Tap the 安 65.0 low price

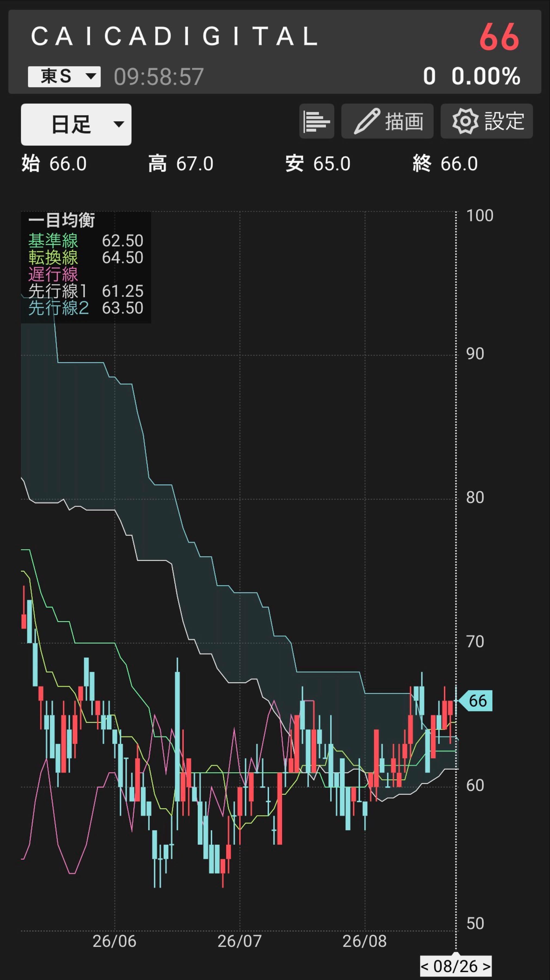[318, 164]
